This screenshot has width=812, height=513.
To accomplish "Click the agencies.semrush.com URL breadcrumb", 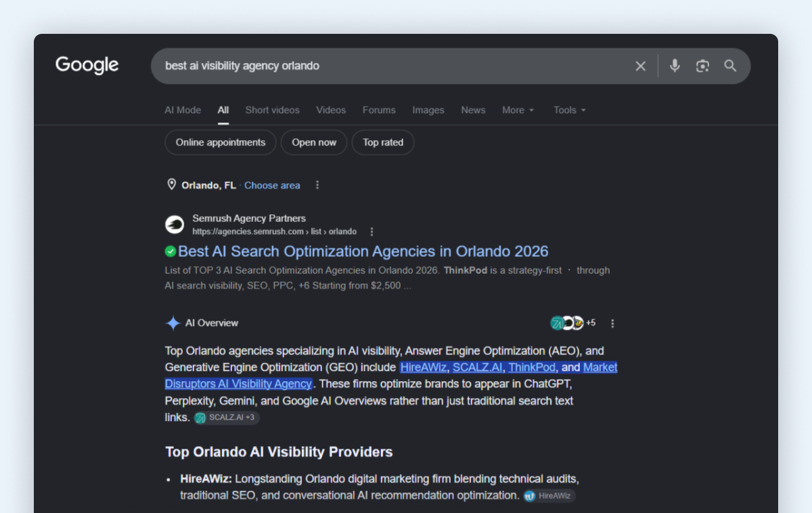I will tap(274, 231).
